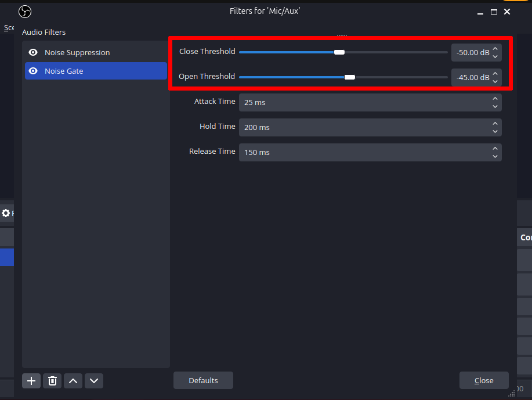Increase Attack Time using up arrow
This screenshot has width=532, height=400.
[495, 99]
